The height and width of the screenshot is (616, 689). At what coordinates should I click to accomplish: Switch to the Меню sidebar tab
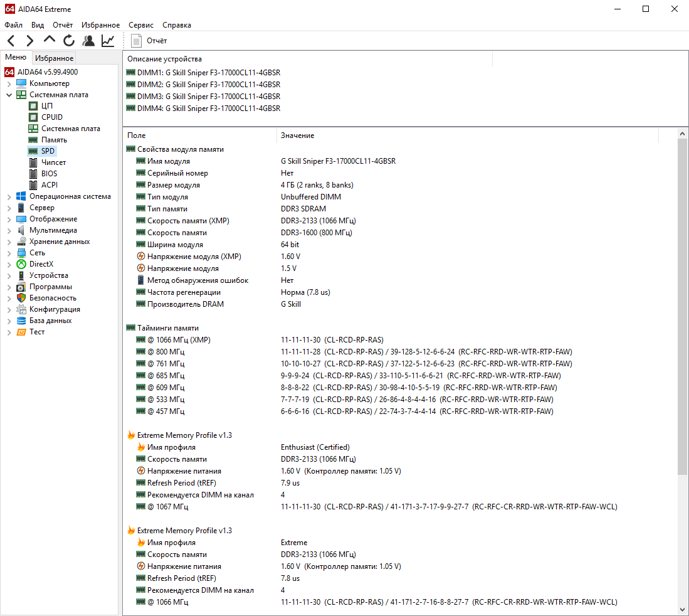click(16, 57)
